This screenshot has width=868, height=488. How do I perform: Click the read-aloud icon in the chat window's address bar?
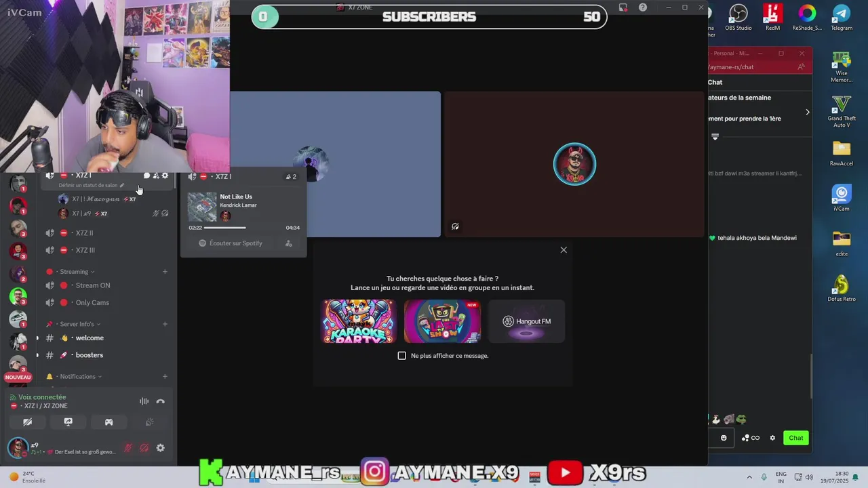[x=801, y=67]
